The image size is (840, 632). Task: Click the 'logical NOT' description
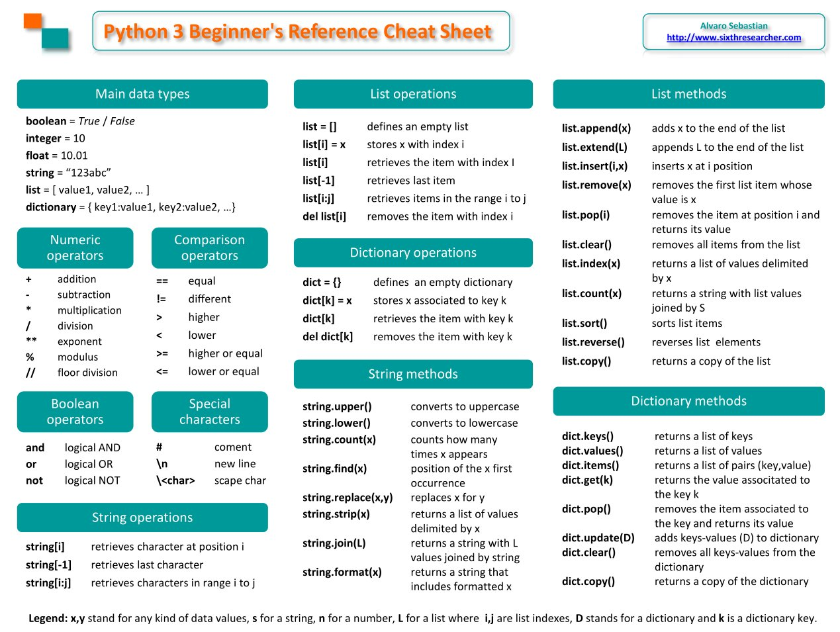pyautogui.click(x=93, y=480)
